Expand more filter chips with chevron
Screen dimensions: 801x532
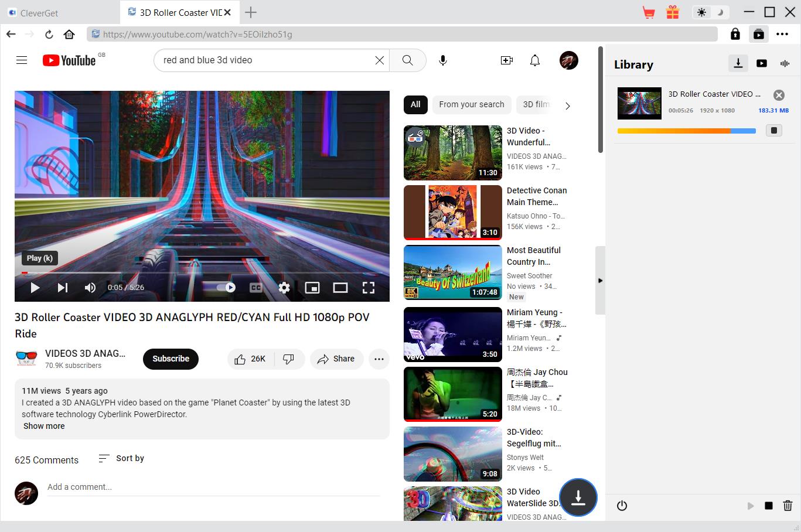(567, 106)
